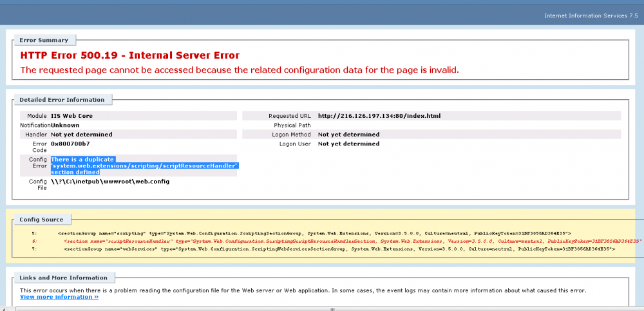
Task: Click the HTTP Error 500.19 heading
Action: (129, 55)
